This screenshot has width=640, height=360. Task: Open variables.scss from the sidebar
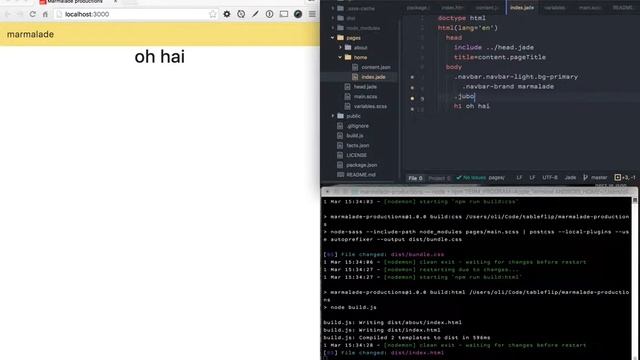[370, 107]
